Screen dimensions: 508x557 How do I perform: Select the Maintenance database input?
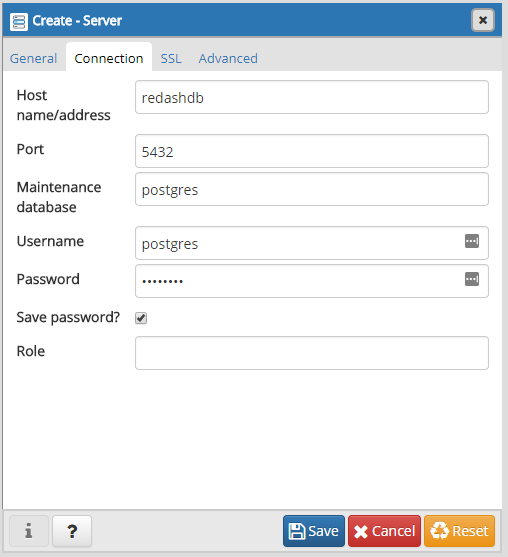312,189
